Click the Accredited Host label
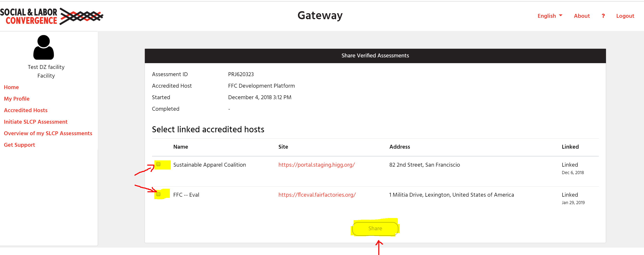This screenshot has height=255, width=644. click(x=172, y=85)
